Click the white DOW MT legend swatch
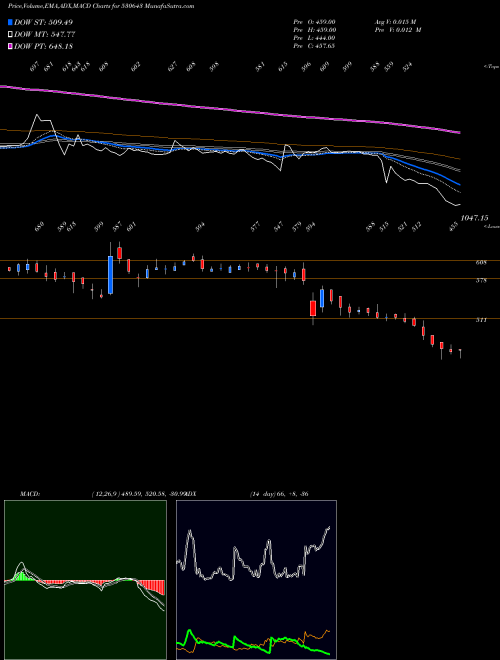500x660 pixels. (x=11, y=34)
